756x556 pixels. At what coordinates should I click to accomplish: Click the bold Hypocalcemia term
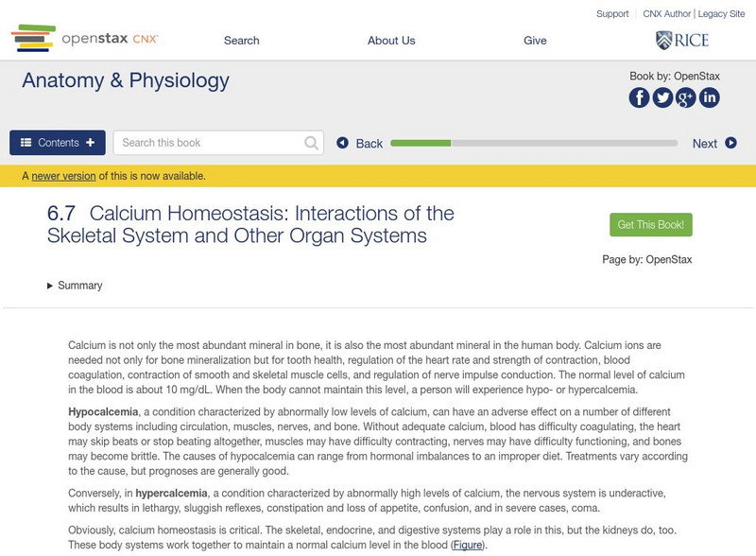tap(103, 411)
